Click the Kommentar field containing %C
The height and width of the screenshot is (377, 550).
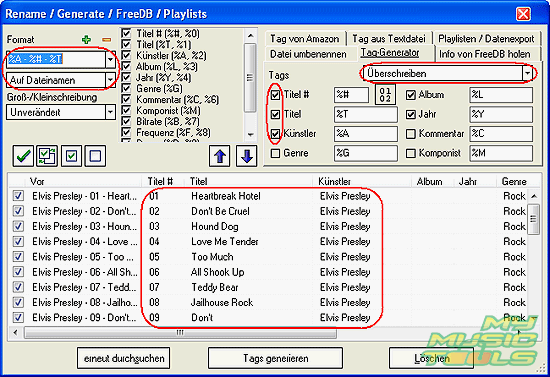(501, 134)
